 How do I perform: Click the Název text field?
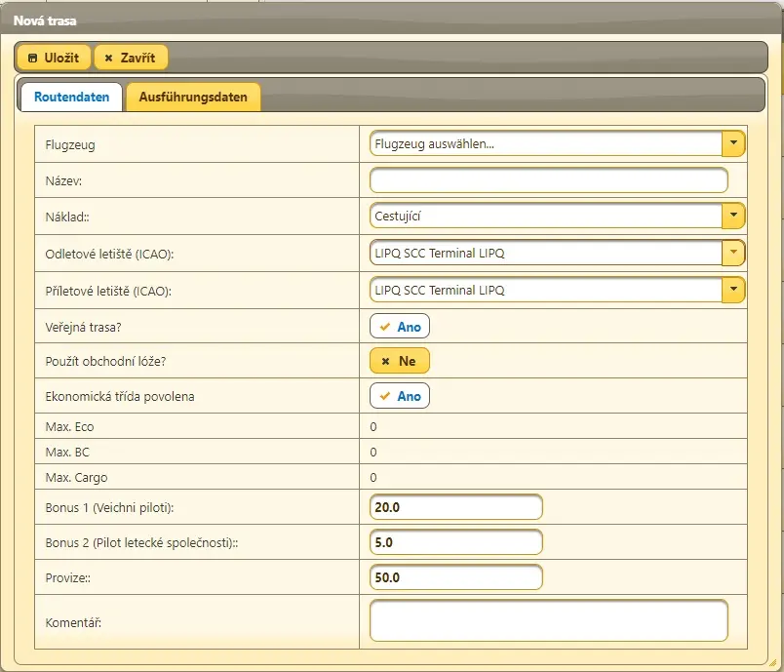548,180
